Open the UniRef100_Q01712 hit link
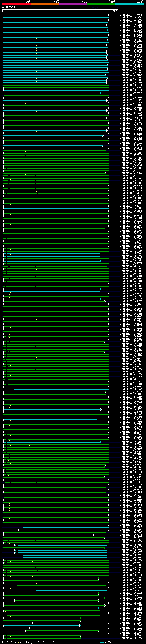 131,591
